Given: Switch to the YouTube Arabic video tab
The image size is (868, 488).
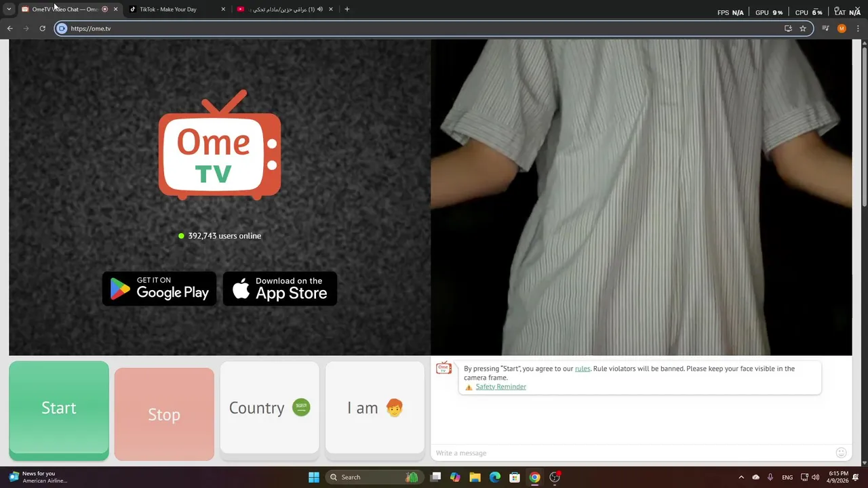Looking at the screenshot, I should [284, 9].
